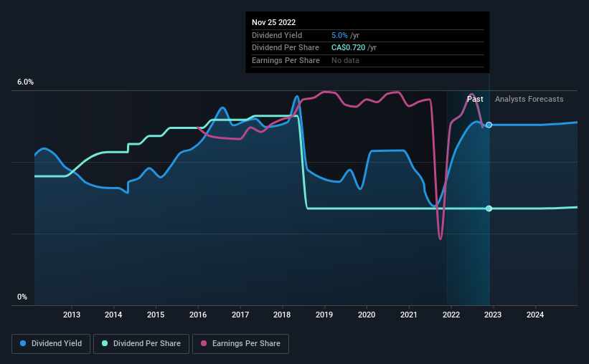Click the teal Dividend Per Share data point marker
The image size is (589, 364).
tap(489, 209)
